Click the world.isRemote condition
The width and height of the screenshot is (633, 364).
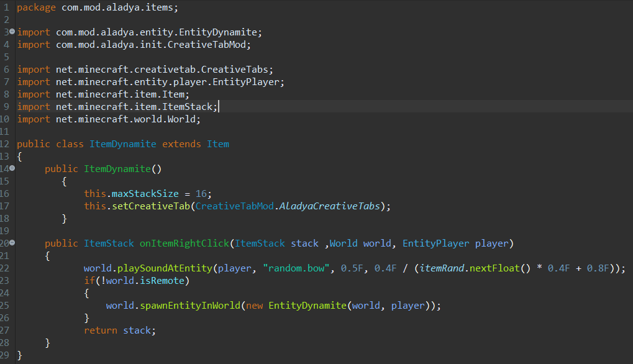click(x=155, y=281)
